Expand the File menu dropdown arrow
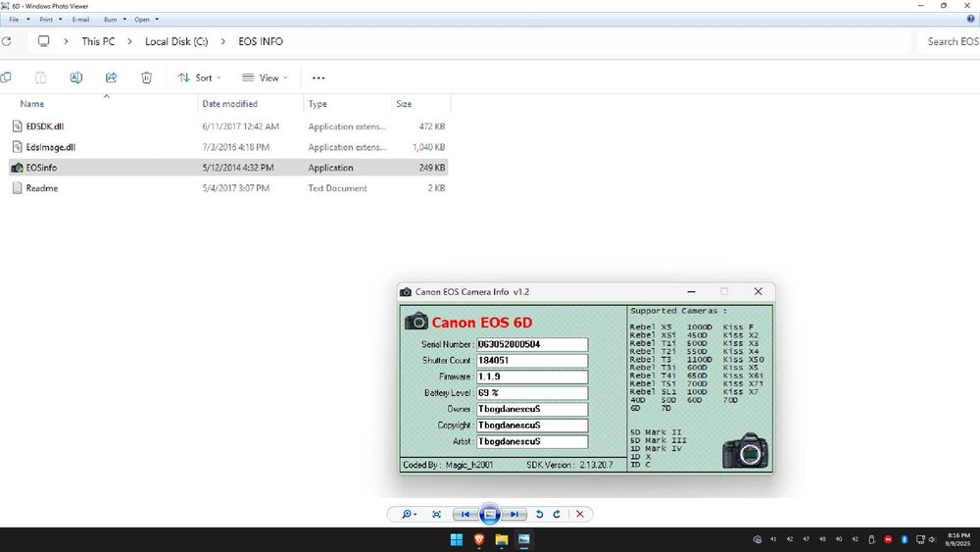The height and width of the screenshot is (552, 980). (x=28, y=20)
